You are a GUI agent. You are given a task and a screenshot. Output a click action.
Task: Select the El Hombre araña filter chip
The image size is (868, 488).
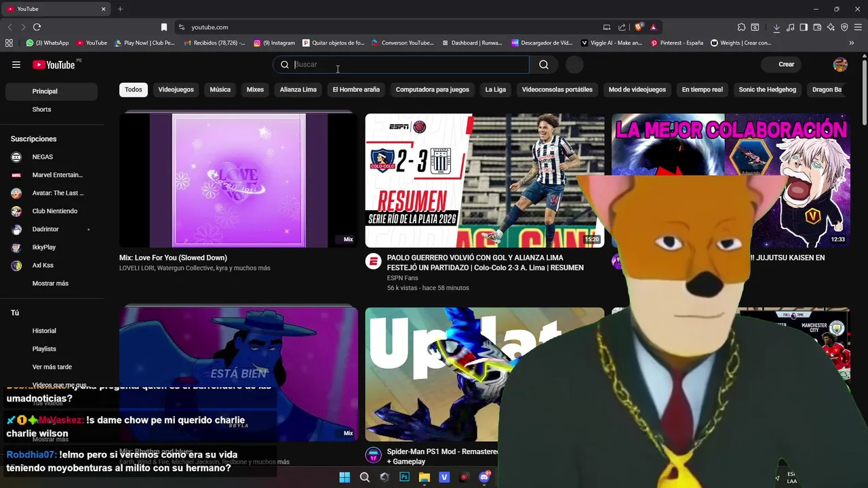coord(356,89)
